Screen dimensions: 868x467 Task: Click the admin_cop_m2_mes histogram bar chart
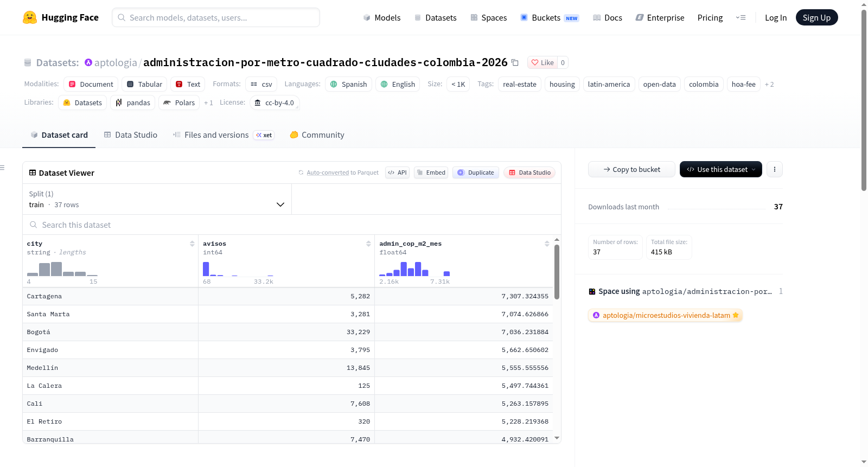pyautogui.click(x=414, y=268)
